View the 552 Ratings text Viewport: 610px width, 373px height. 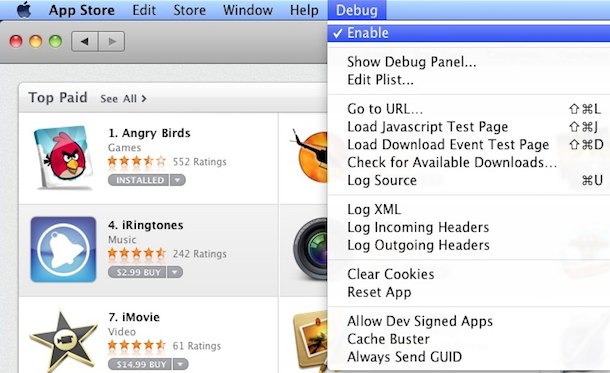tap(200, 162)
